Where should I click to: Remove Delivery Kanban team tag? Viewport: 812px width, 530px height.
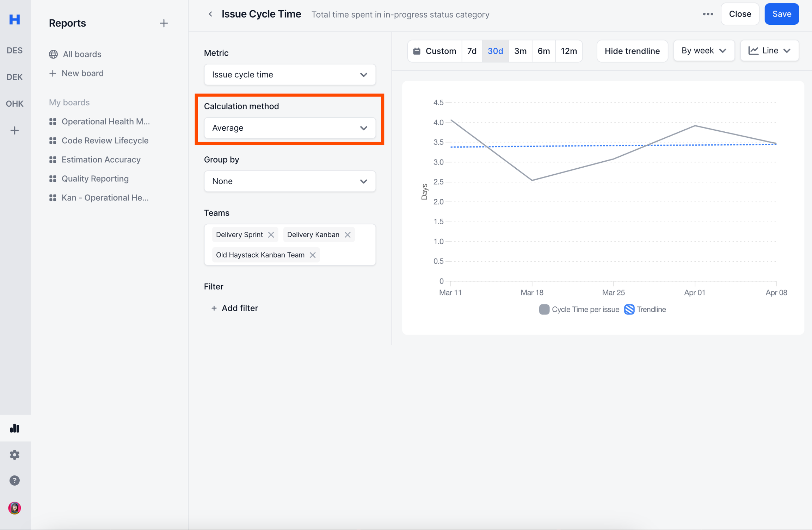[347, 235]
